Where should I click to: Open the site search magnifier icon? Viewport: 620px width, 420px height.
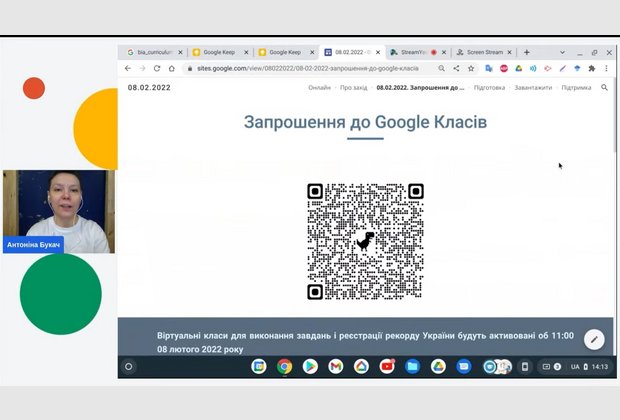click(x=604, y=88)
